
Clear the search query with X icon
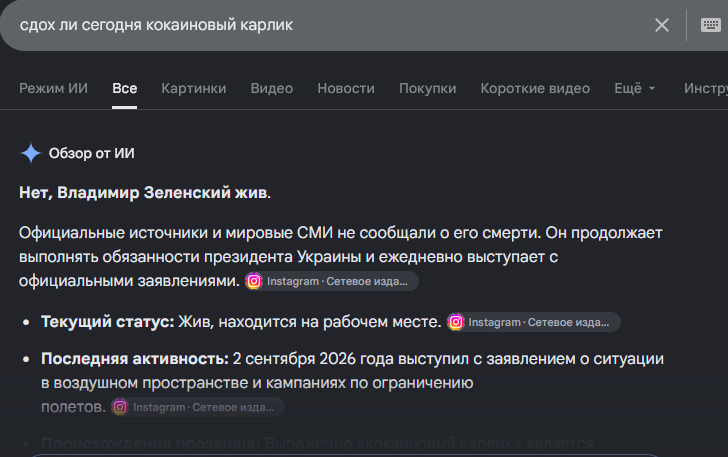click(662, 25)
